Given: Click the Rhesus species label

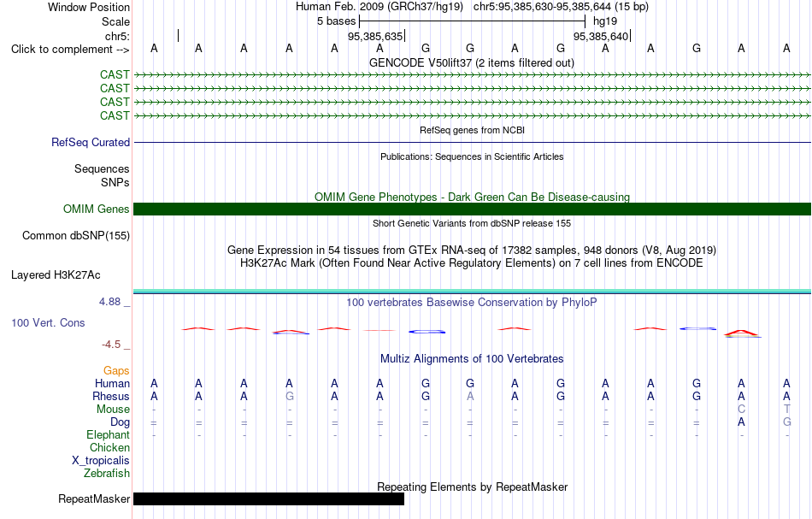Looking at the screenshot, I should [x=111, y=397].
